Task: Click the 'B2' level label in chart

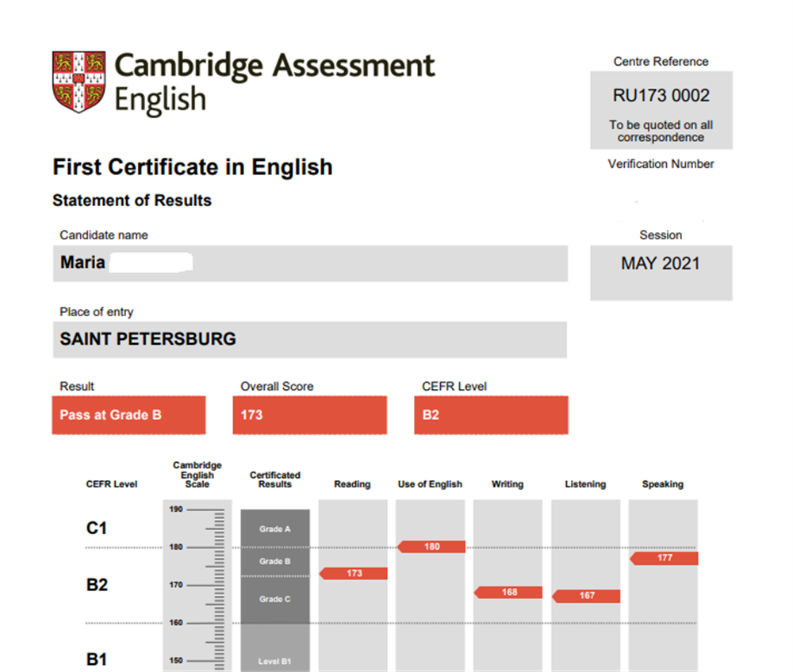Action: click(x=97, y=585)
